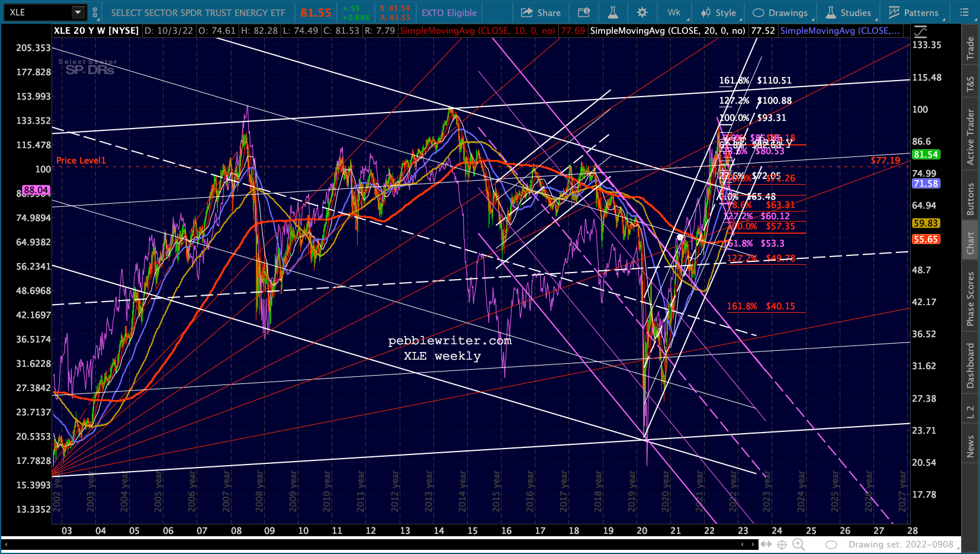Click the XLE 20 Y W [NYSE] chart title

tap(96, 30)
